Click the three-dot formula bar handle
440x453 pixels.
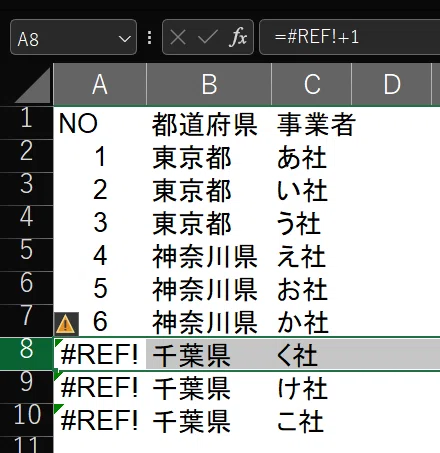pos(150,38)
